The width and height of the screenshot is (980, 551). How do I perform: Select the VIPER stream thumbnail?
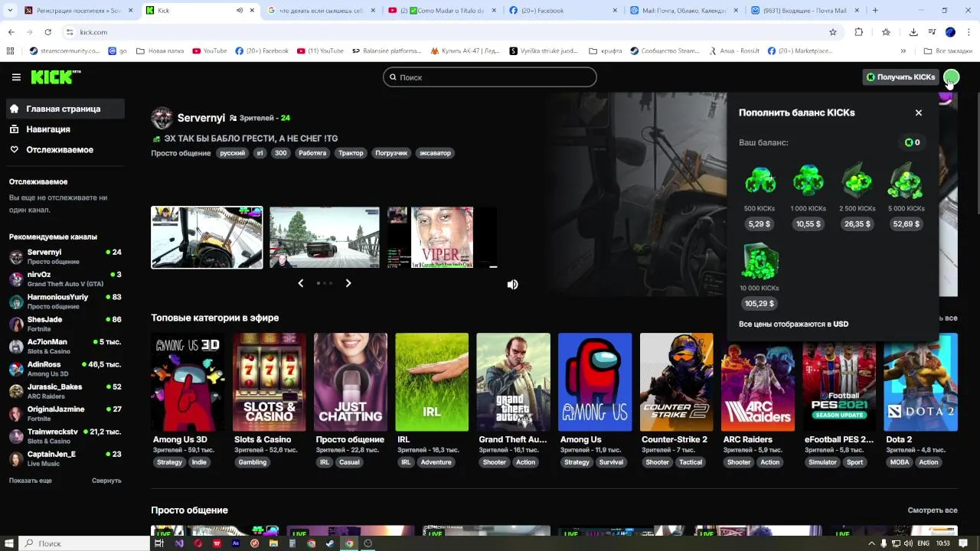click(442, 237)
